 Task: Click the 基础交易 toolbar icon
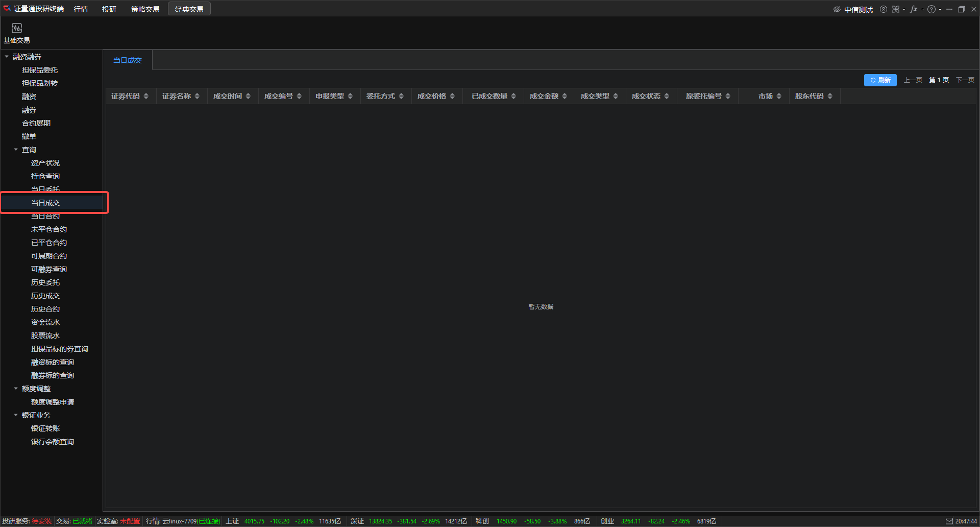point(17,33)
